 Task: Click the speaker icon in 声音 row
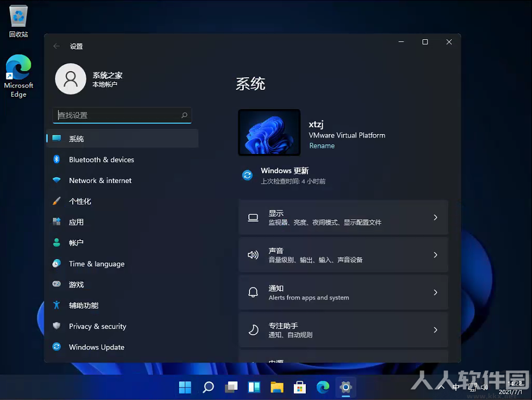coord(253,255)
